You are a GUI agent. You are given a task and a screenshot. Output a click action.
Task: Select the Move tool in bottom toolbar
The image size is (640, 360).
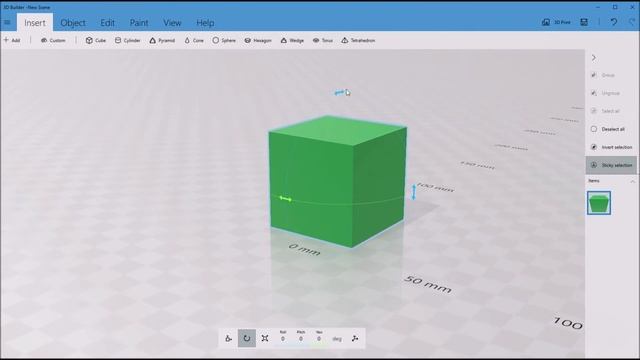[229, 338]
